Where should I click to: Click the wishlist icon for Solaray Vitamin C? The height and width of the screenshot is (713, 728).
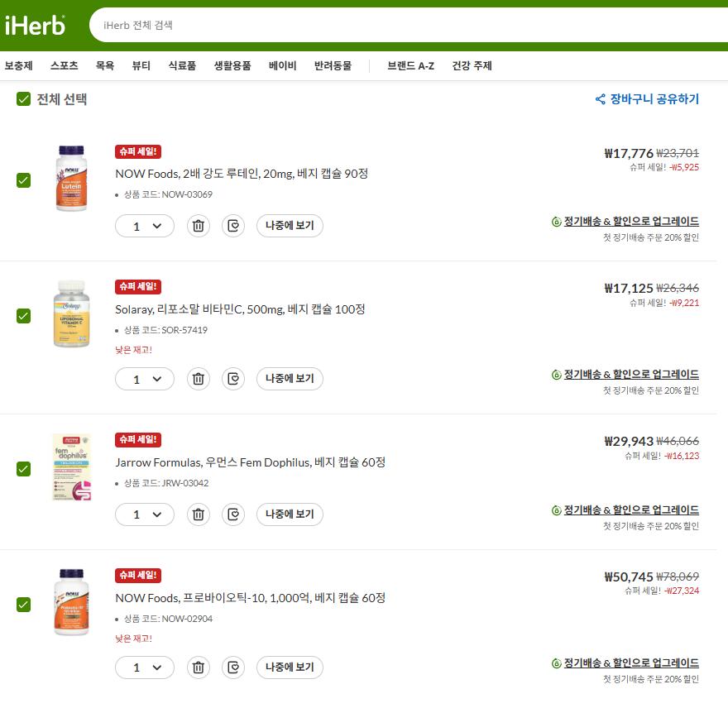[233, 379]
